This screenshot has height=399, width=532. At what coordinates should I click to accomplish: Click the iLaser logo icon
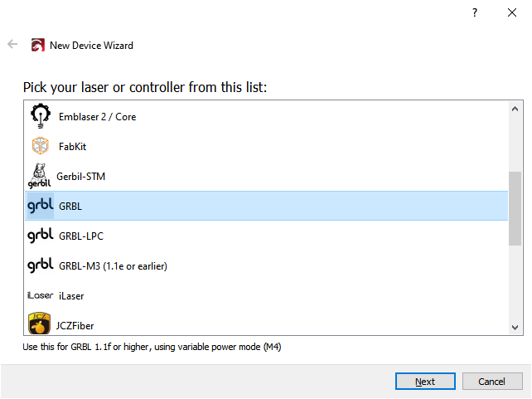40,295
